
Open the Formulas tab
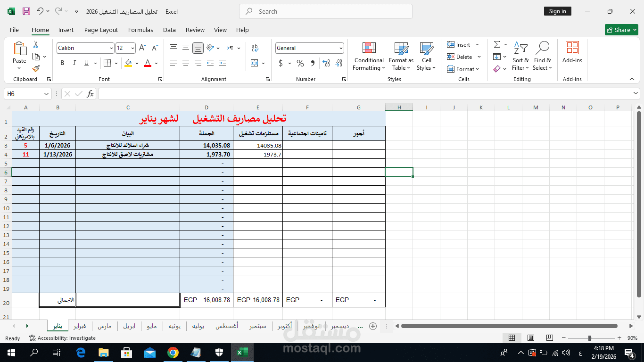pos(140,30)
